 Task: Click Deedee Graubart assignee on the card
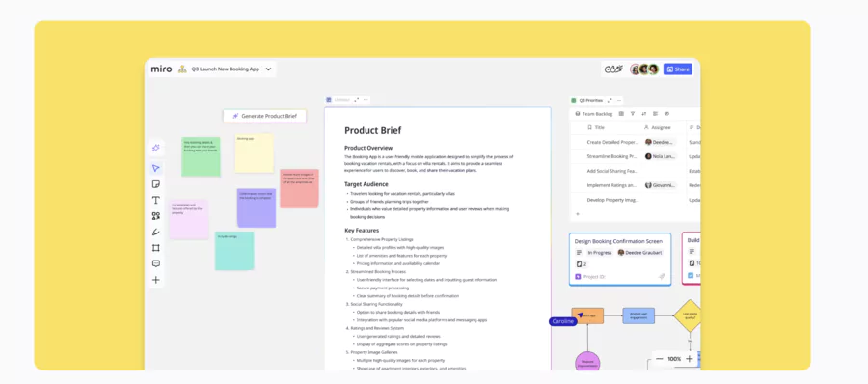(639, 252)
